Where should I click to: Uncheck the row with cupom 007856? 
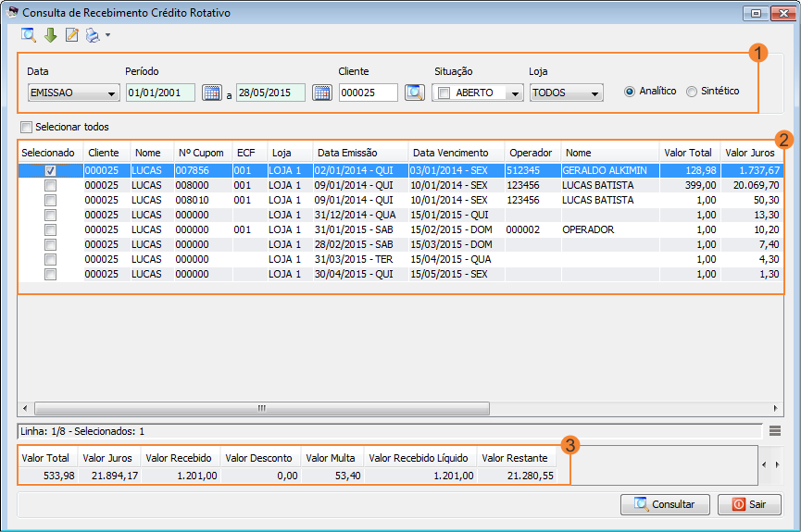click(x=50, y=170)
